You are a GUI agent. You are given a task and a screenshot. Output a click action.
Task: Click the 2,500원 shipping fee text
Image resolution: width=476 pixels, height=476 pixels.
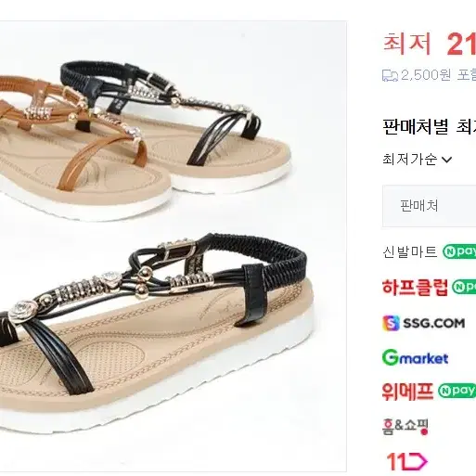pos(426,75)
